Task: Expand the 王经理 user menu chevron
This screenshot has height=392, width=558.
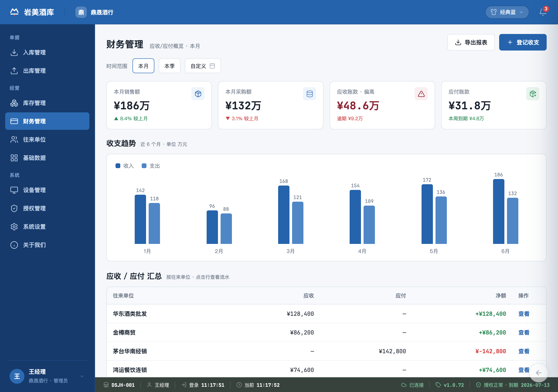Action: pyautogui.click(x=82, y=376)
